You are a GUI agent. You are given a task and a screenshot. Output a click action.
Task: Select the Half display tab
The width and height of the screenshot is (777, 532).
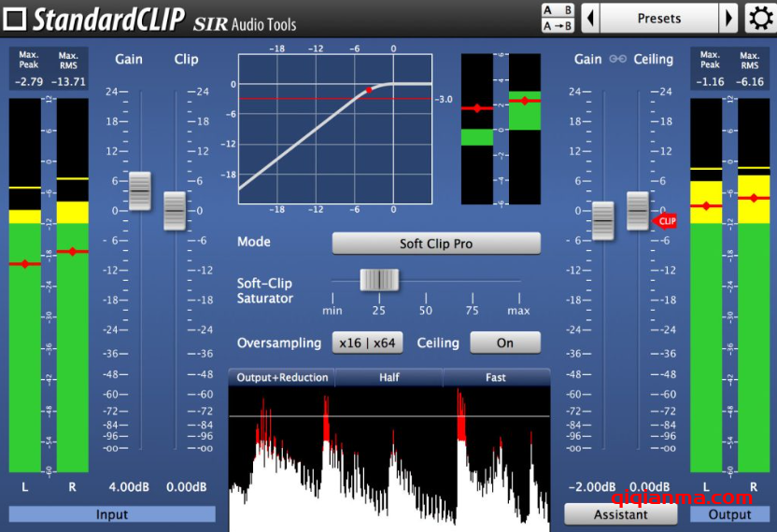tap(389, 377)
